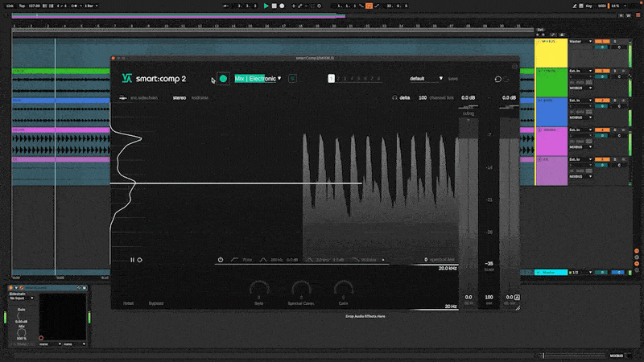
Task: Select the Master track header
Action: point(551,273)
